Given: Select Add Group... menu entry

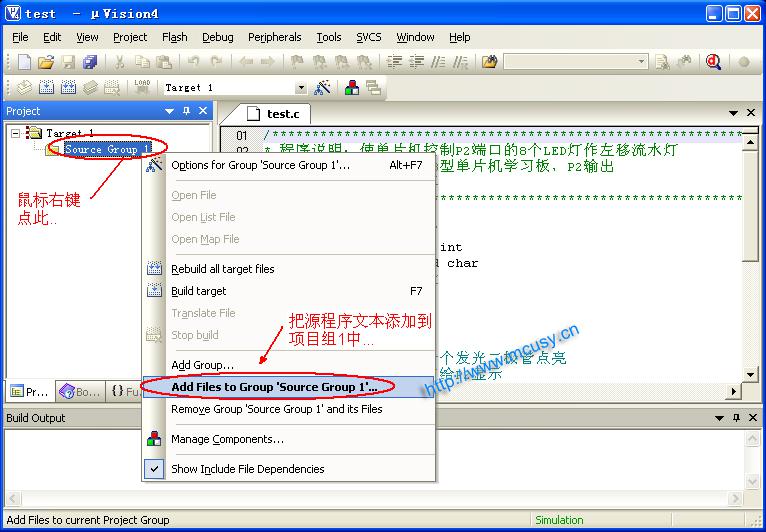Looking at the screenshot, I should pyautogui.click(x=288, y=365).
